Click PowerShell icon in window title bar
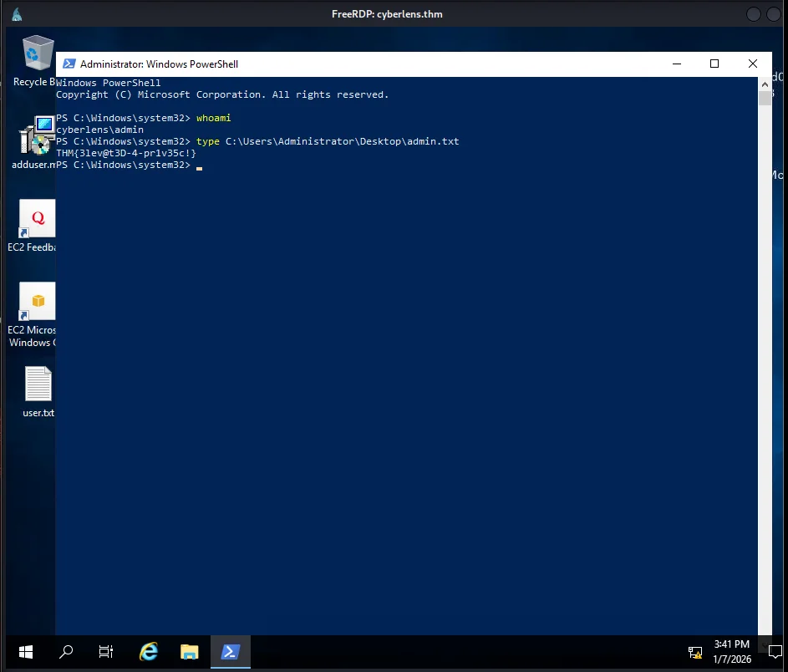788x672 pixels. (x=69, y=64)
